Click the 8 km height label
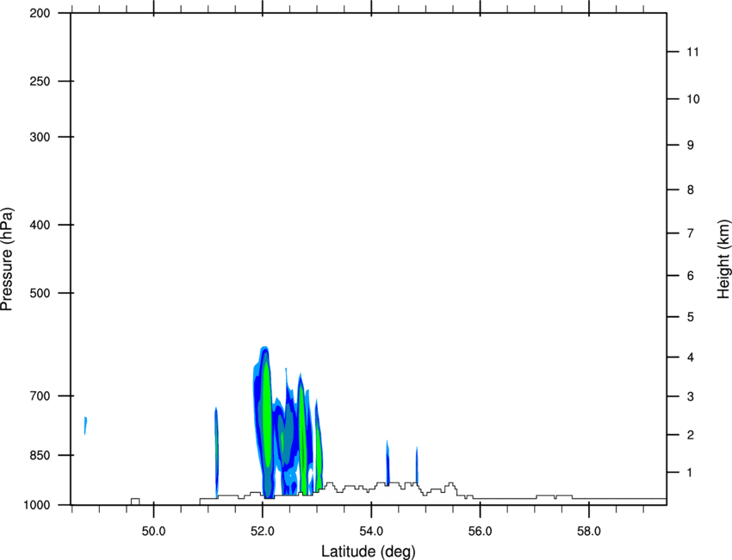Screen dimensions: 732x560 pyautogui.click(x=691, y=190)
